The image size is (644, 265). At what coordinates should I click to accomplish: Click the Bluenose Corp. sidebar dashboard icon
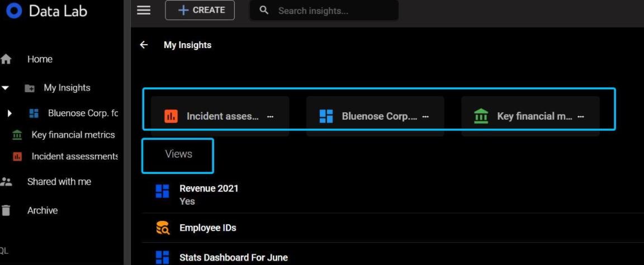tap(34, 113)
